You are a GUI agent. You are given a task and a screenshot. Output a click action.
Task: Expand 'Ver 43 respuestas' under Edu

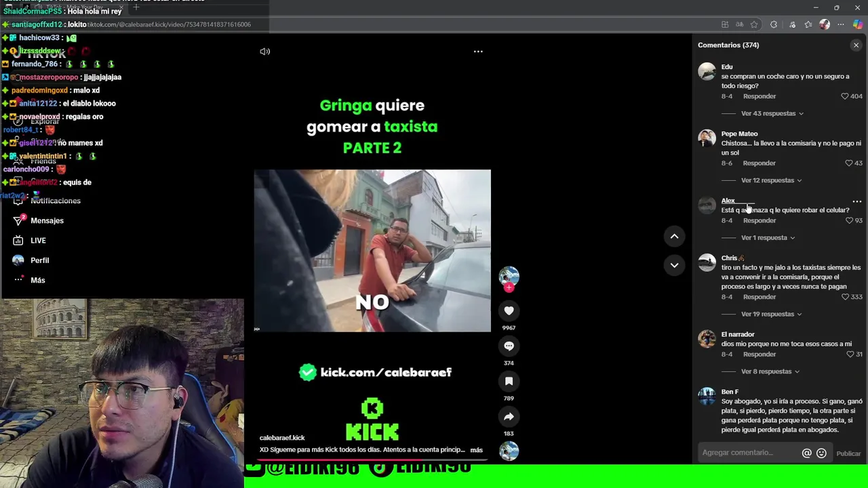tap(772, 113)
